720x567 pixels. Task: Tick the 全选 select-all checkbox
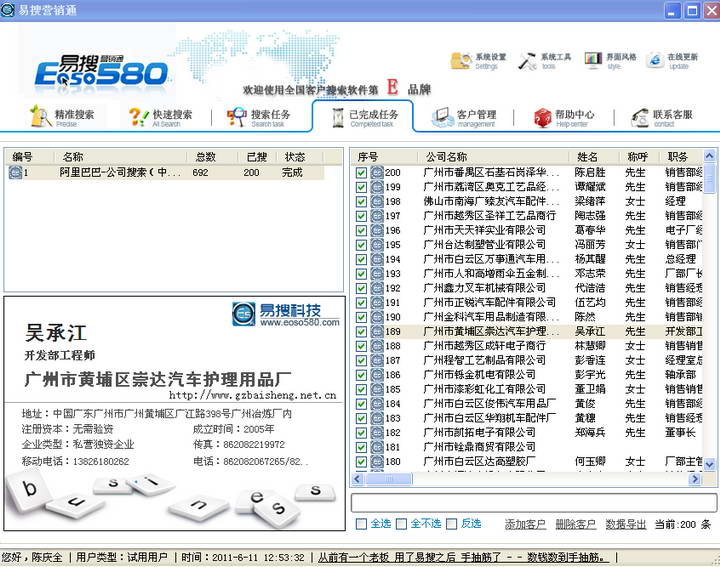[361, 524]
